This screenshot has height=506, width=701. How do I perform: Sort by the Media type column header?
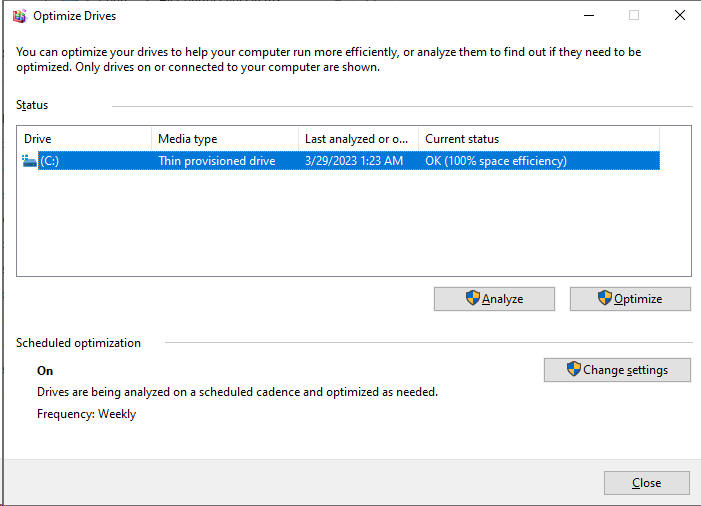[225, 139]
